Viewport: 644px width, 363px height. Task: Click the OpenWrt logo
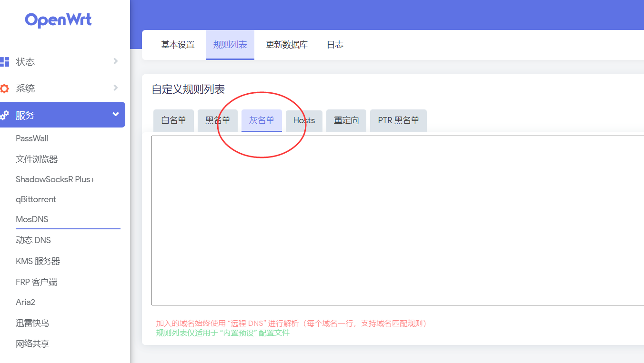[x=58, y=20]
